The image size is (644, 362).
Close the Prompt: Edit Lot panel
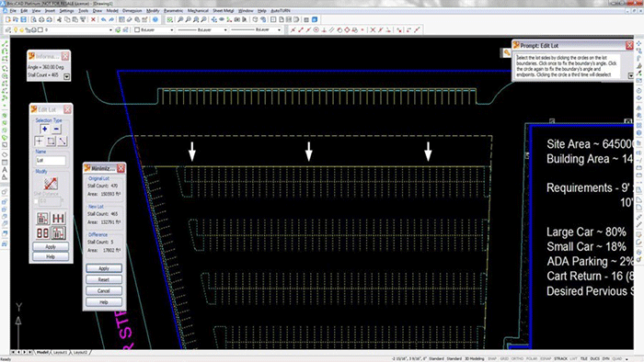(629, 46)
